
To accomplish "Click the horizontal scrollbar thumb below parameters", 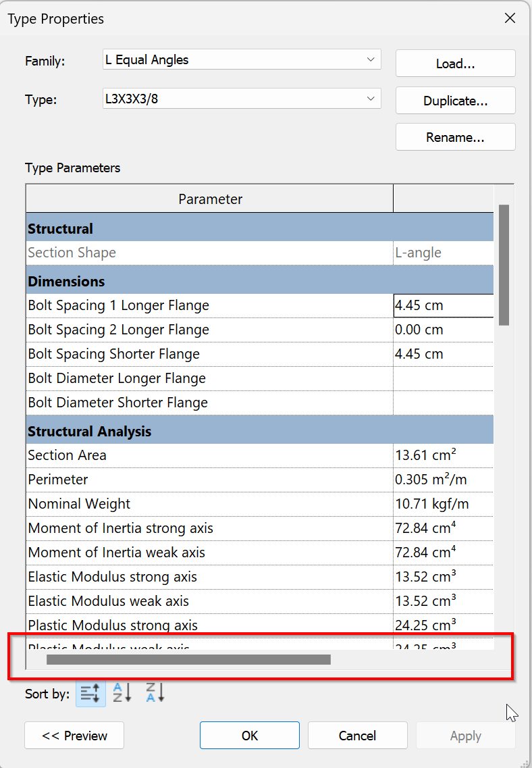I will point(188,659).
